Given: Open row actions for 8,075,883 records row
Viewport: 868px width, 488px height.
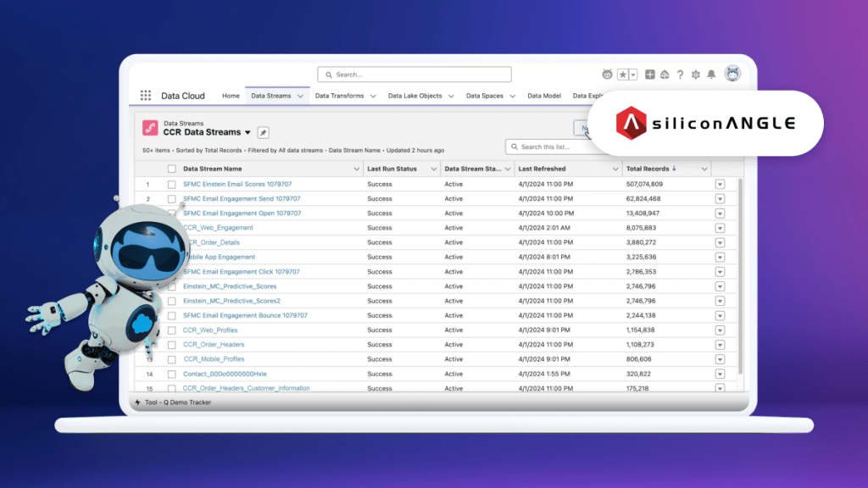Looking at the screenshot, I should coord(720,228).
